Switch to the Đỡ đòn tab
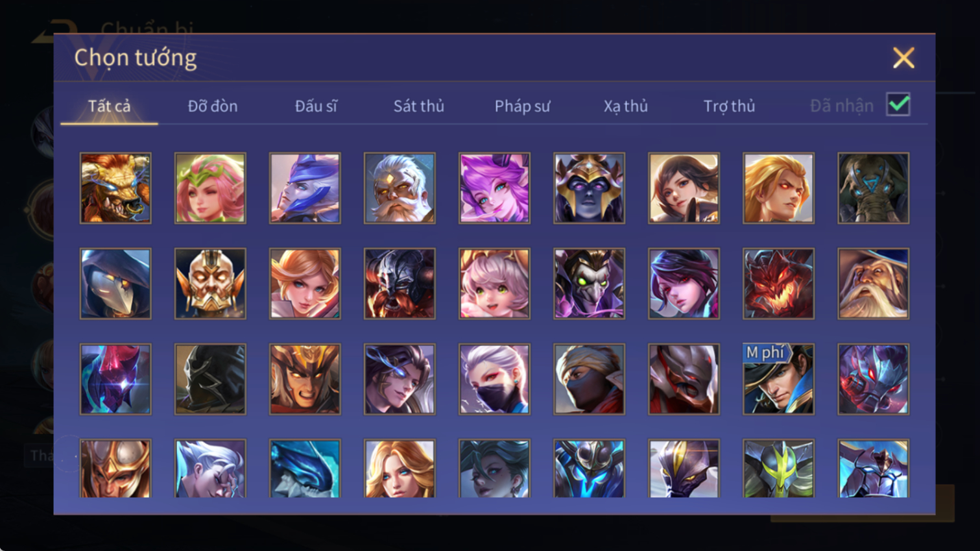 tap(213, 106)
